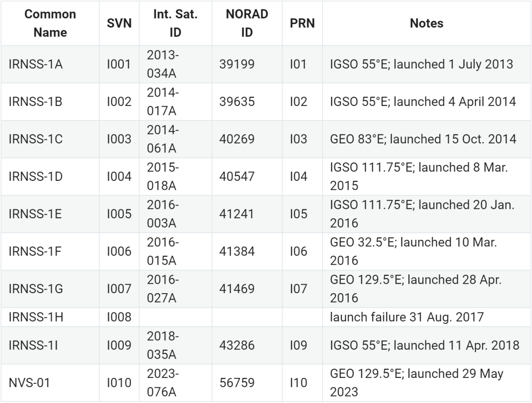
Task: Select NORAD ID 41384
Action: click(237, 252)
